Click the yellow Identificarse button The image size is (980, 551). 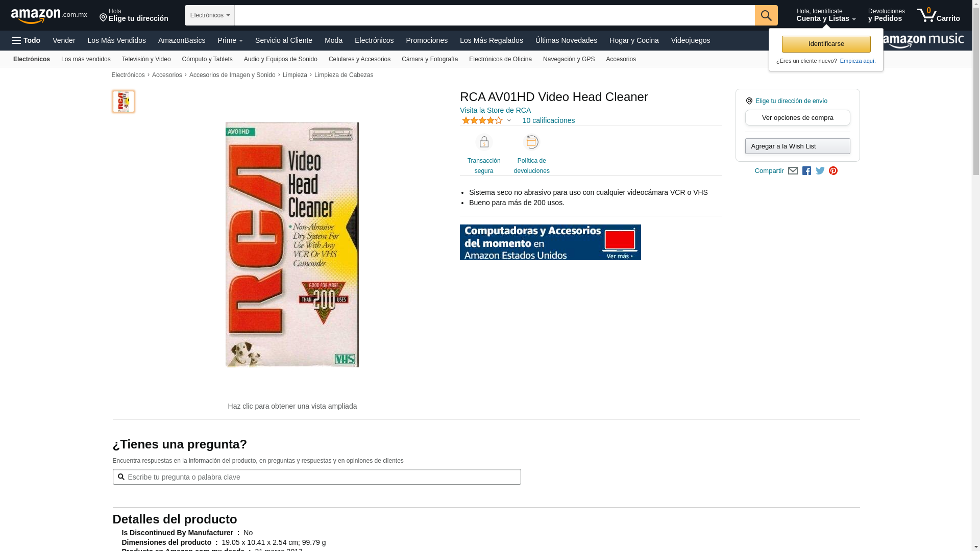826,44
